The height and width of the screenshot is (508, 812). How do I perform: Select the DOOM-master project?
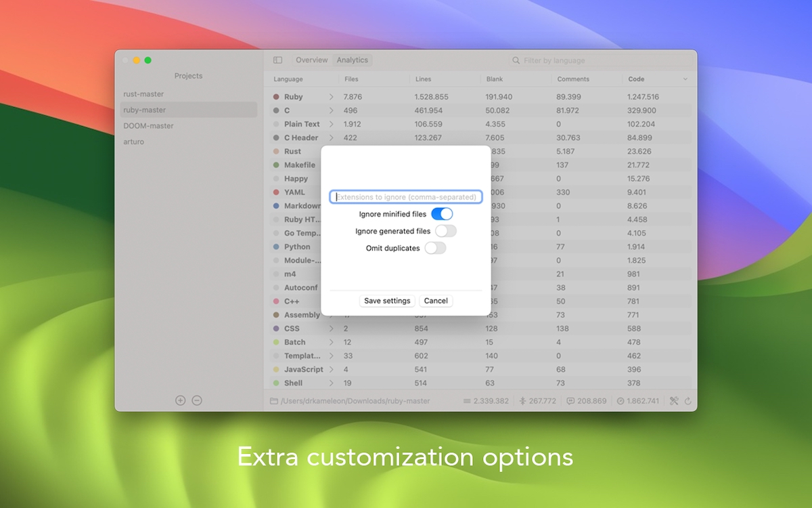point(189,126)
